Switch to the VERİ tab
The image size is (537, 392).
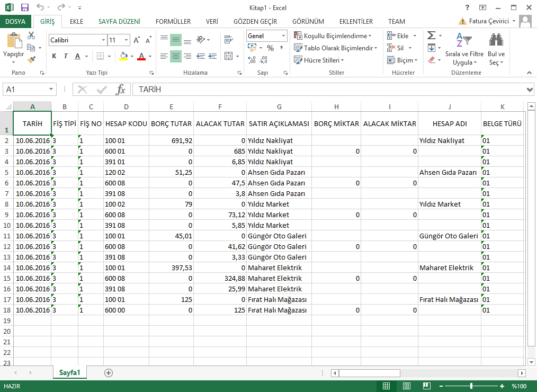pos(212,21)
